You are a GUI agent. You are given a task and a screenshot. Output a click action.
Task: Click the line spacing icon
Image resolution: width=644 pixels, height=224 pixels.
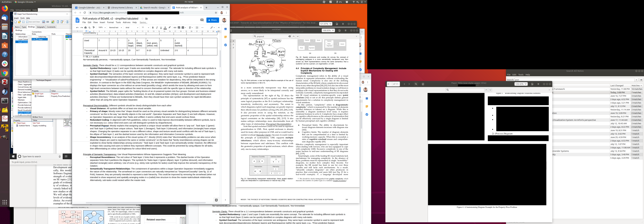click(x=197, y=28)
